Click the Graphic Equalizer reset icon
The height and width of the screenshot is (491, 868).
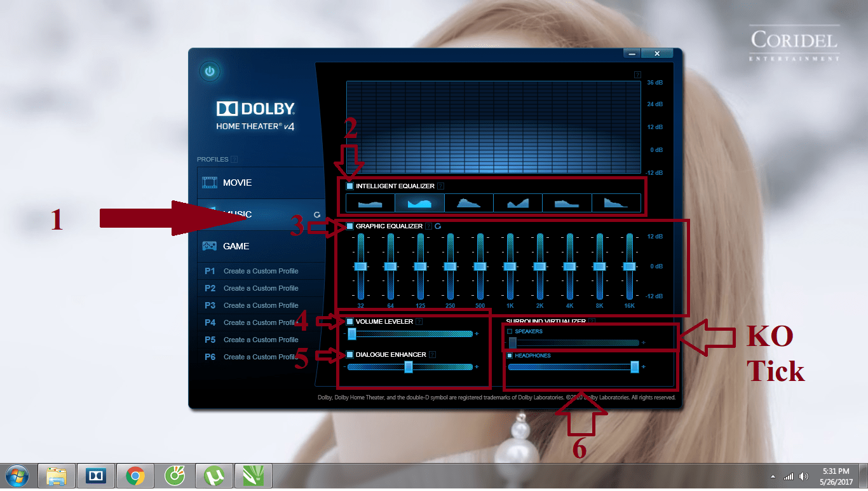click(x=438, y=226)
